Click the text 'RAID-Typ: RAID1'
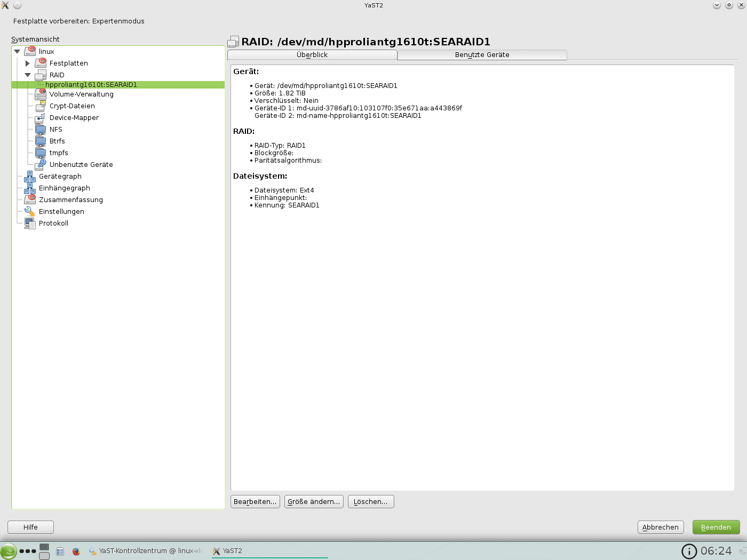This screenshot has height=560, width=747. 280,145
